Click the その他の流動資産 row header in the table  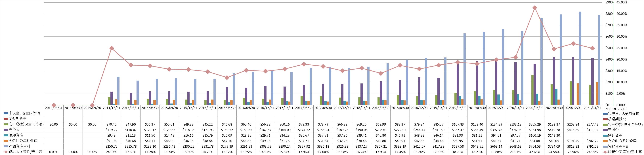24,141
